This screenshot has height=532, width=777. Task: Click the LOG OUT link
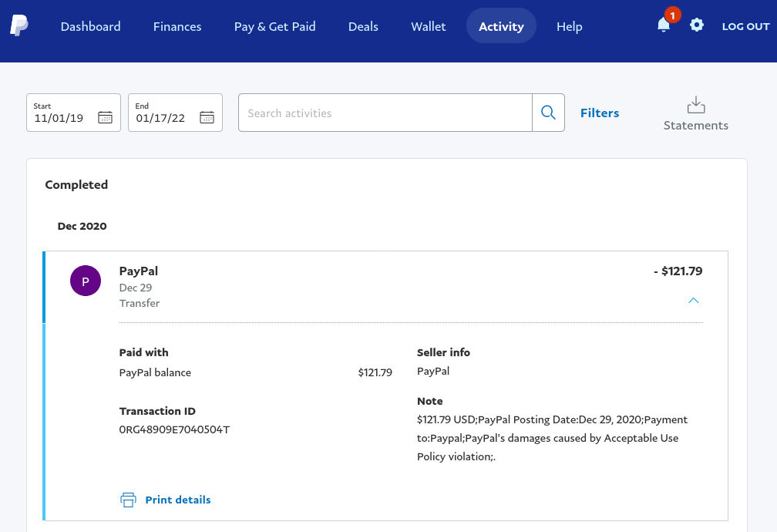click(745, 26)
